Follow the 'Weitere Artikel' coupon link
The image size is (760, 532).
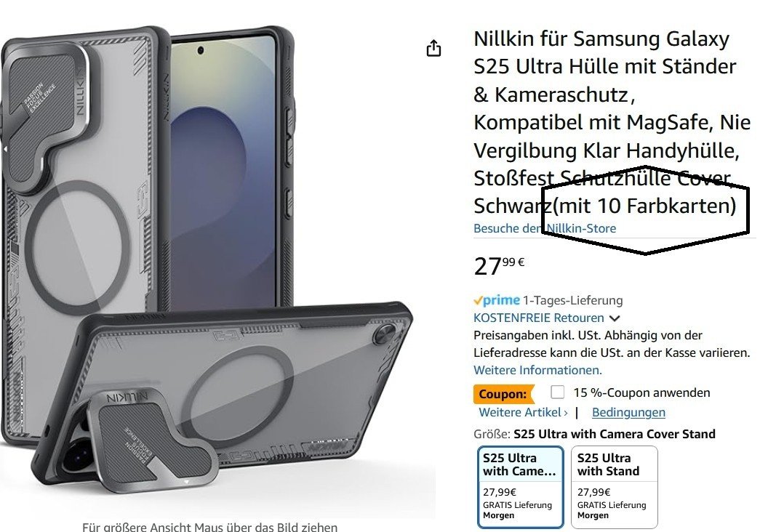coord(523,412)
